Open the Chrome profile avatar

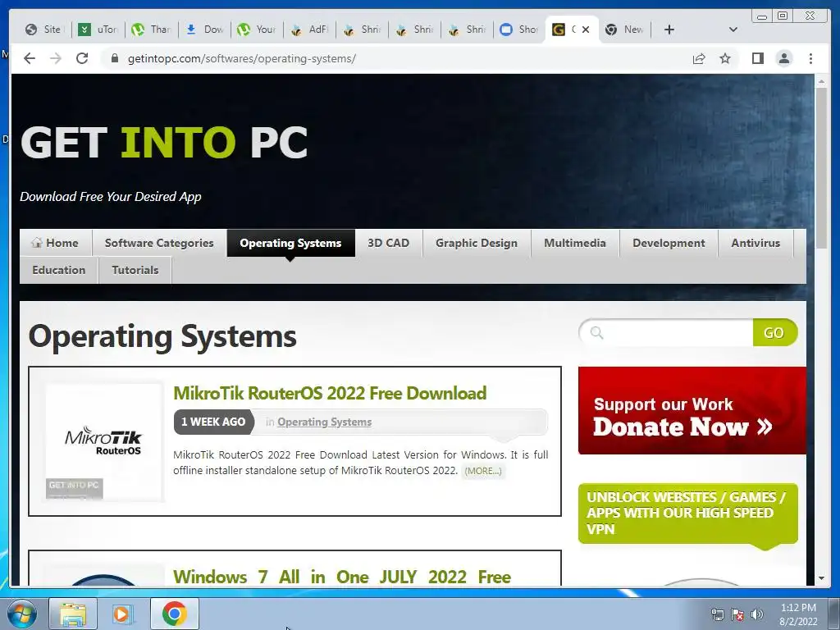tap(783, 58)
